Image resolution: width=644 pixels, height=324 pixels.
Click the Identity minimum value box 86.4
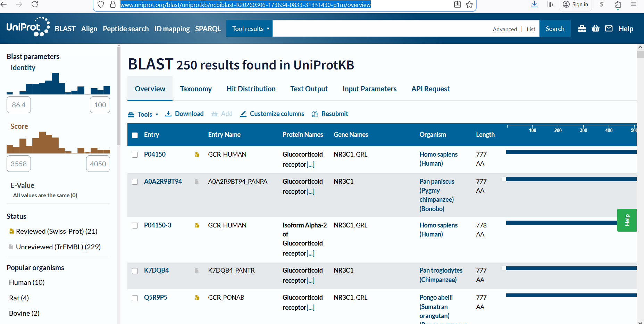point(19,105)
